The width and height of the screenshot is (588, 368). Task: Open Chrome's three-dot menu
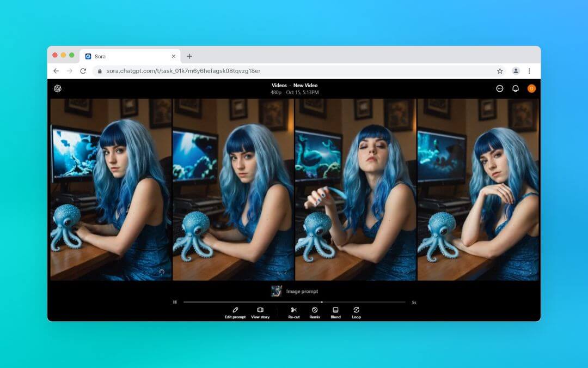(x=529, y=71)
